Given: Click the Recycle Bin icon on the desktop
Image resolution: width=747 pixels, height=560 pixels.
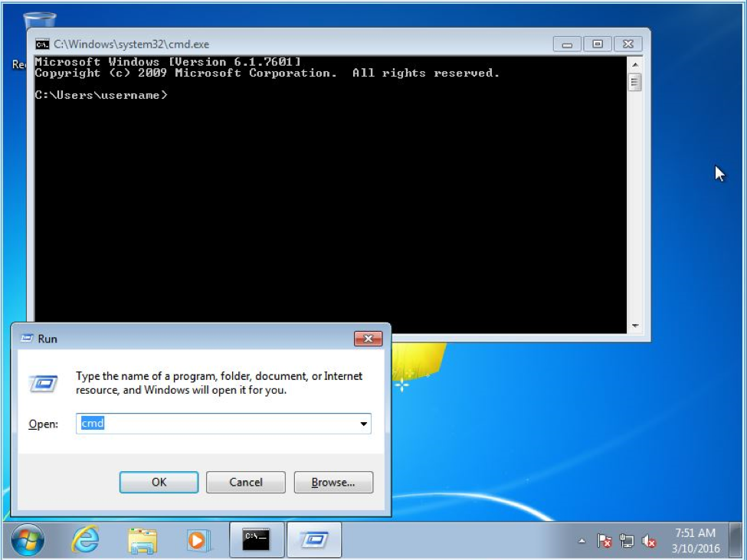Looking at the screenshot, I should [37, 19].
